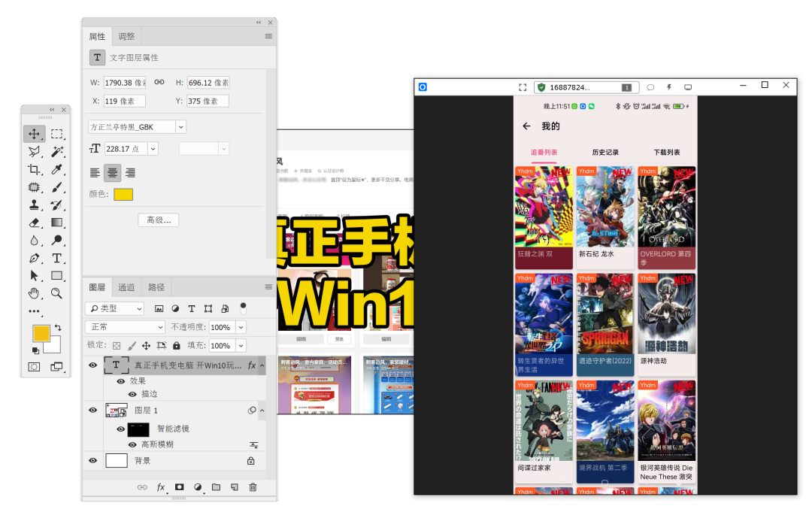
Task: Swap foreground and background colors arrow
Action: click(x=58, y=327)
